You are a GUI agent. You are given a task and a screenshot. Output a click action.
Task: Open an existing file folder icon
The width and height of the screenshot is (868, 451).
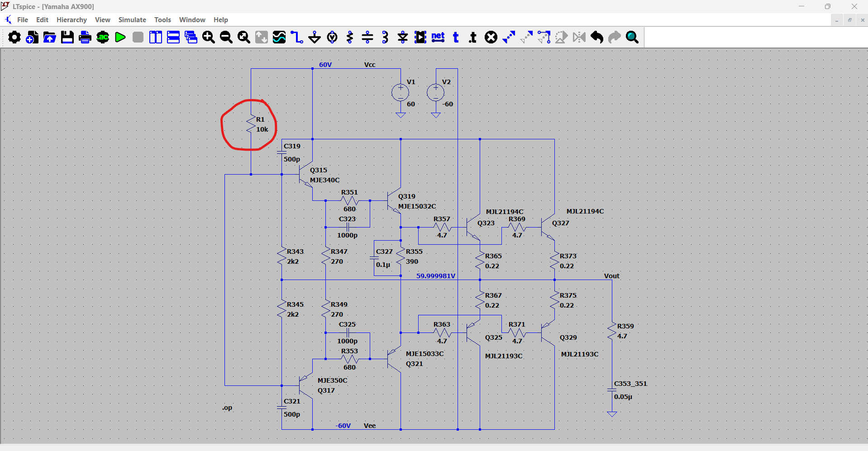tap(50, 37)
